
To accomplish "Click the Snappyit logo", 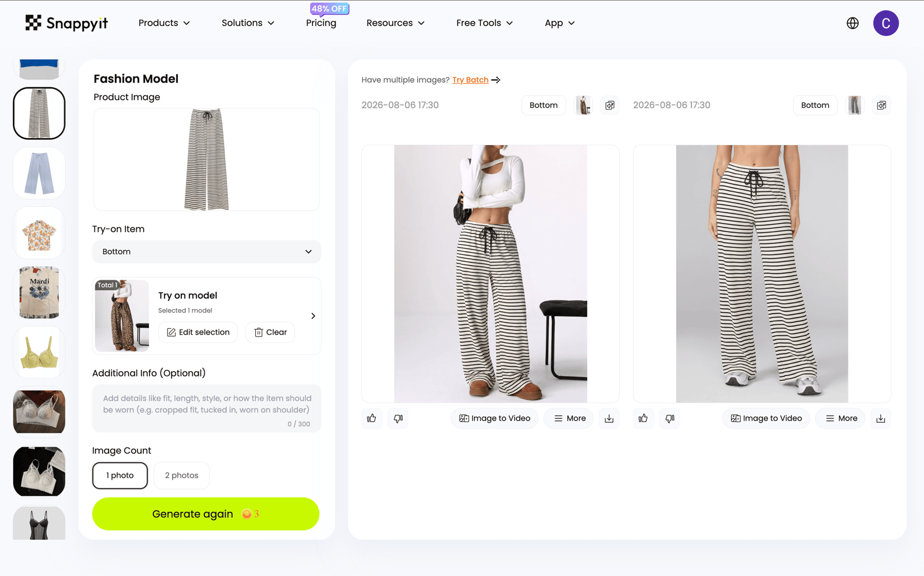I will (x=66, y=23).
